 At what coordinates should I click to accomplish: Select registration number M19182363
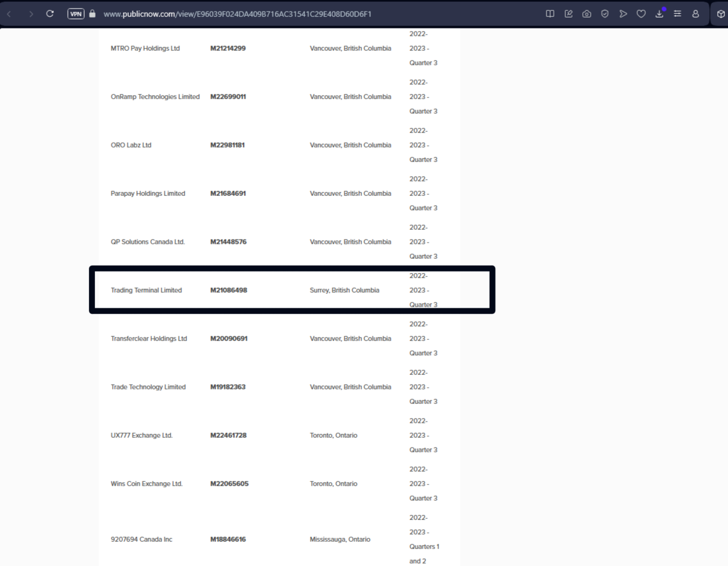click(228, 387)
